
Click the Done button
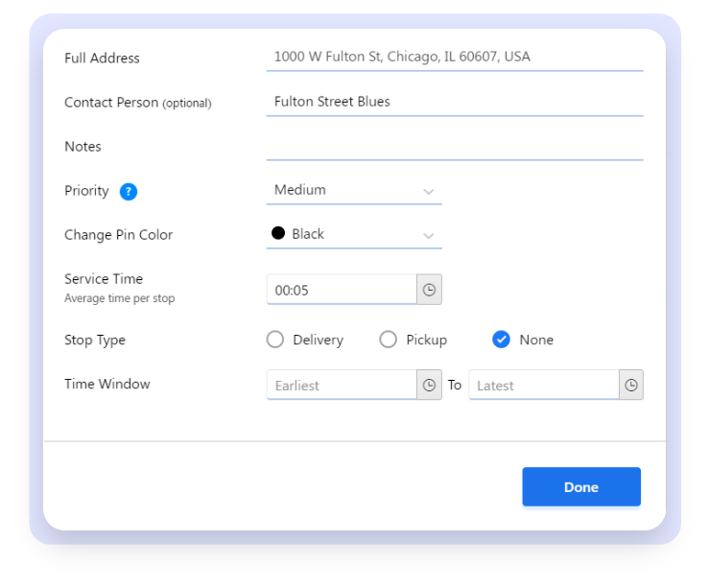click(x=581, y=486)
